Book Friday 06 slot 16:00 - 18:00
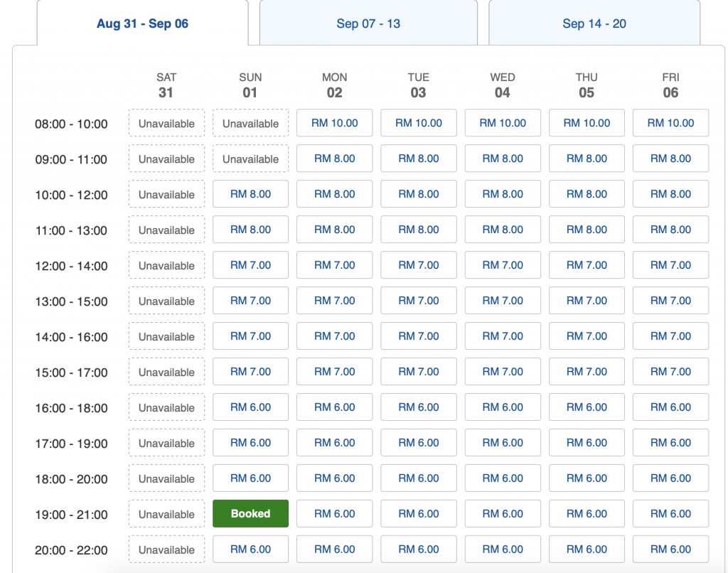 pyautogui.click(x=670, y=407)
